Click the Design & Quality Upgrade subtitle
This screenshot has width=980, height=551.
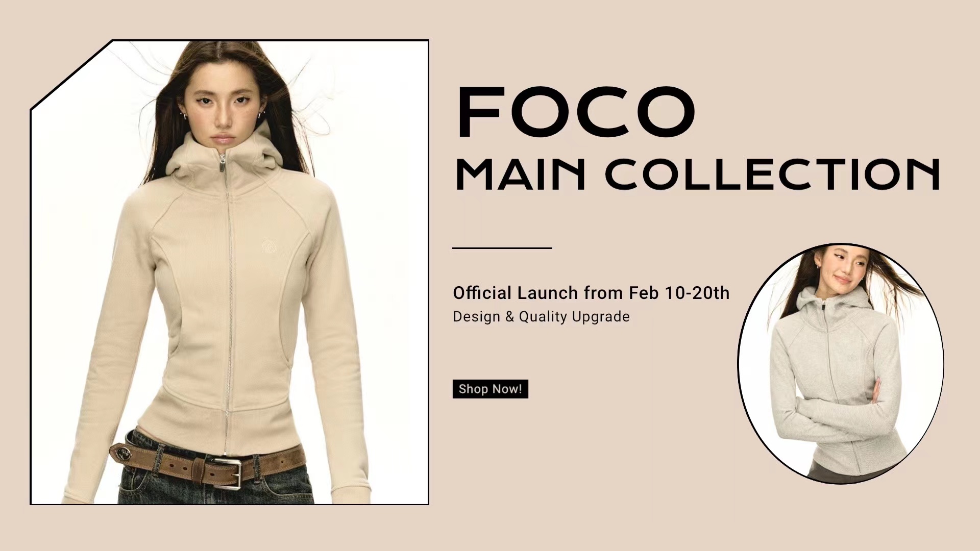(541, 316)
